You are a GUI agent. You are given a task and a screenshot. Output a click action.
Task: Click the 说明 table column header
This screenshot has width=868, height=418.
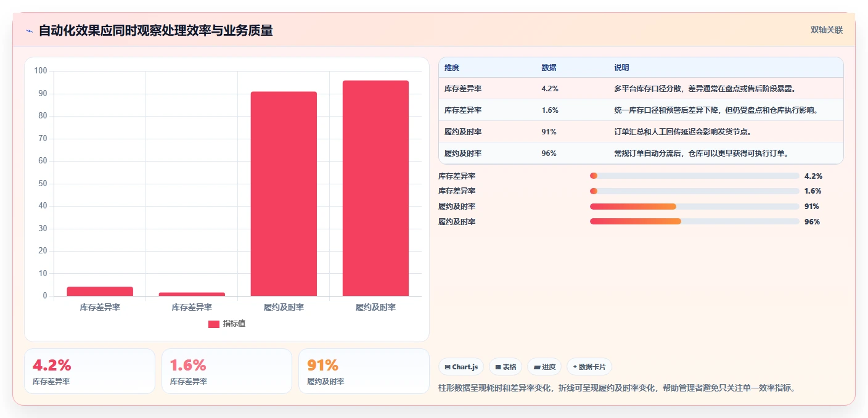(x=621, y=68)
